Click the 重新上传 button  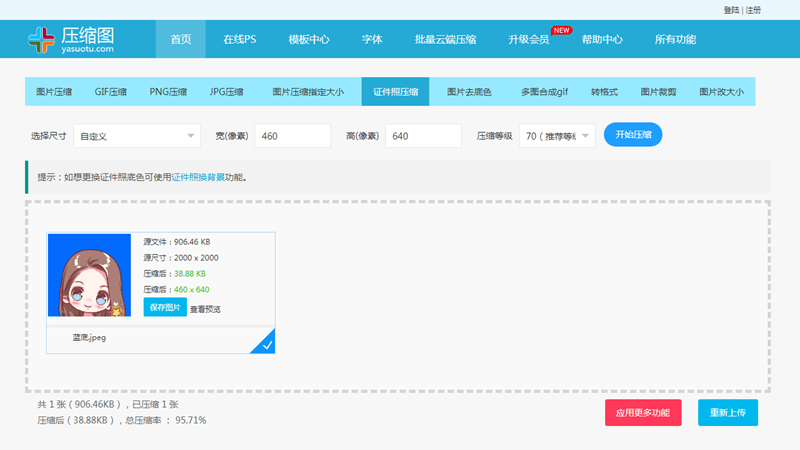tap(728, 413)
